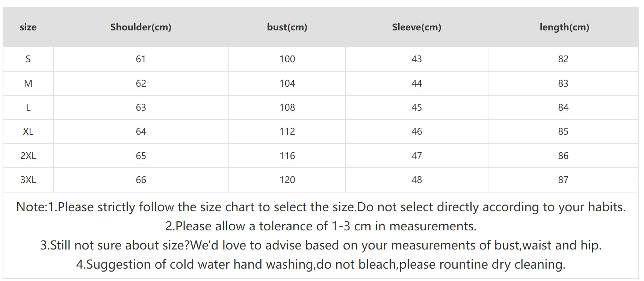Click sleeve value 44 in M row
Image resolution: width=644 pixels, height=281 pixels.
click(x=416, y=83)
